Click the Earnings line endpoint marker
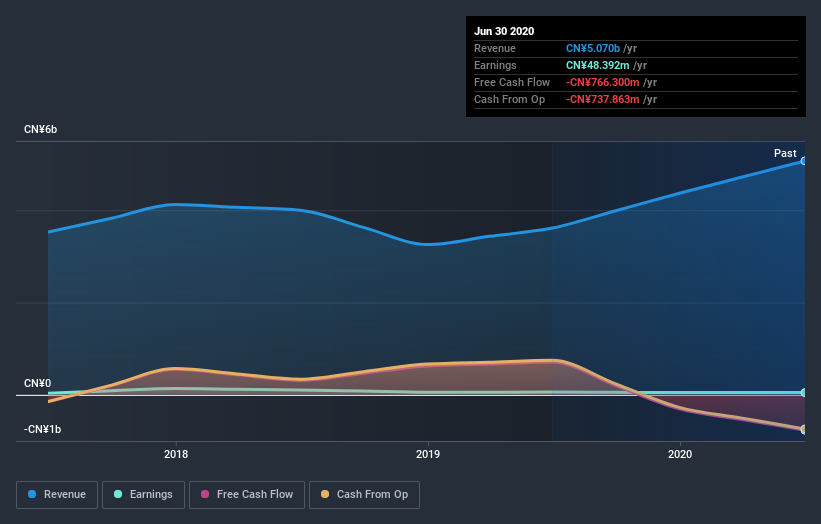The image size is (821, 524). tap(804, 393)
